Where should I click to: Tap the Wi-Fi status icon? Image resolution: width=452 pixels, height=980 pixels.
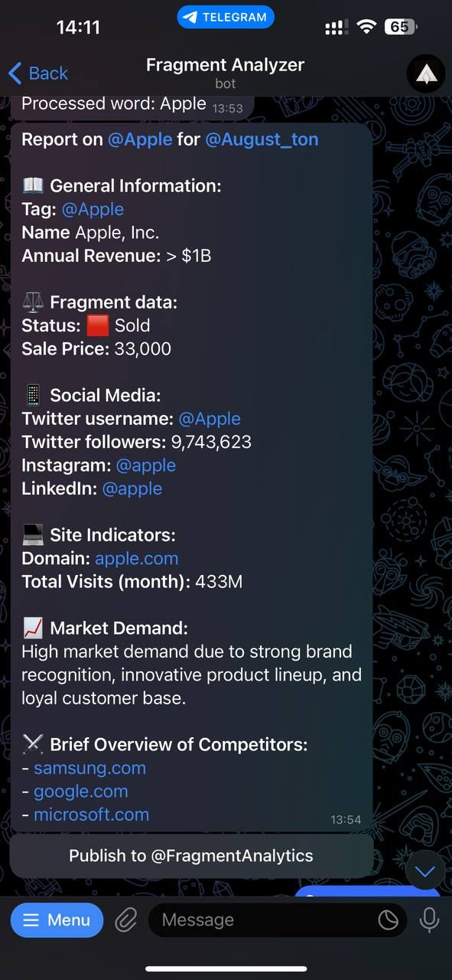coord(367,27)
